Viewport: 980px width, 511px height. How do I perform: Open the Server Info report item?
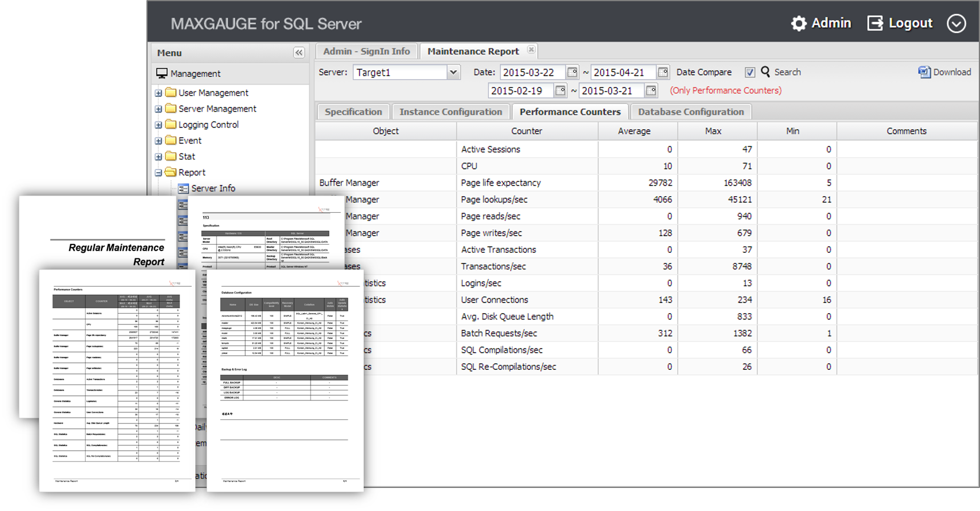[213, 188]
